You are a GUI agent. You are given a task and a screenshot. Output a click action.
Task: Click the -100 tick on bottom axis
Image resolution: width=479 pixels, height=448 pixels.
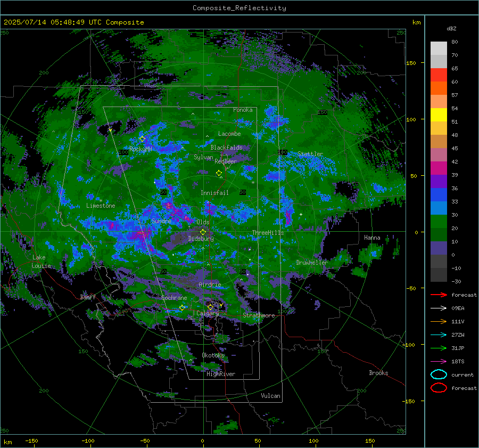point(88,441)
